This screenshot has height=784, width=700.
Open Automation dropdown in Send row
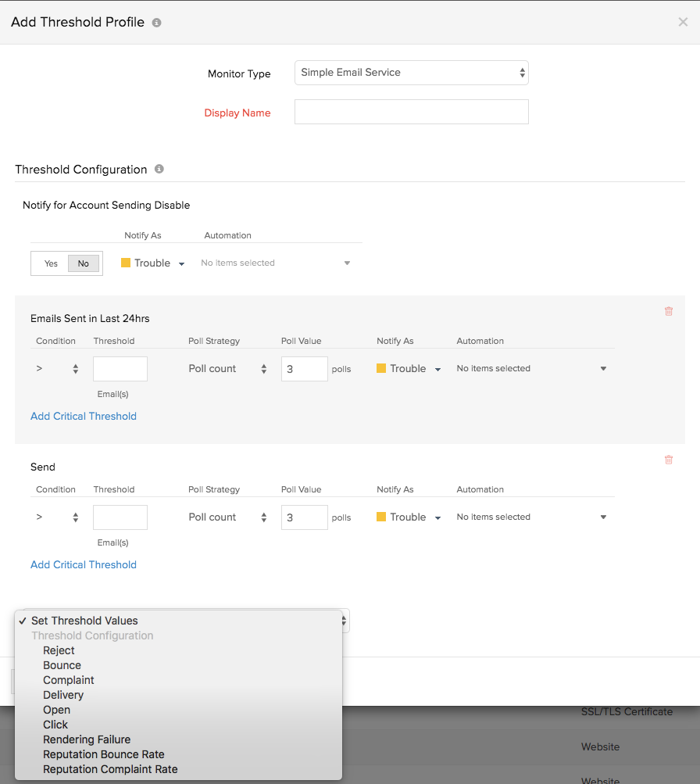(x=531, y=517)
